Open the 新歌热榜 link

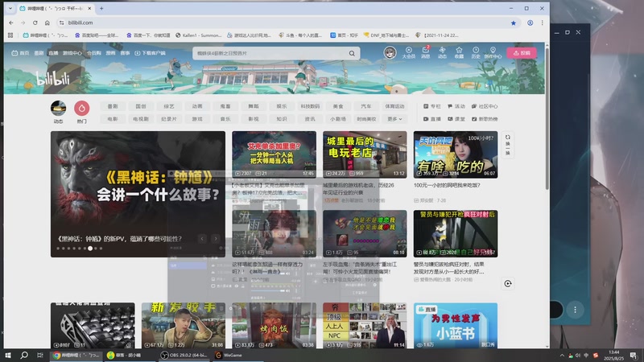tap(485, 119)
